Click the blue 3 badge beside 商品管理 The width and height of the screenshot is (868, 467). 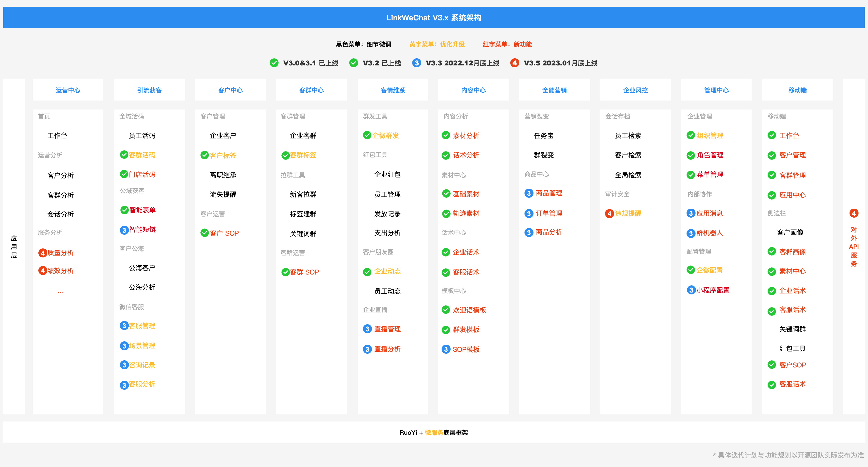point(529,193)
